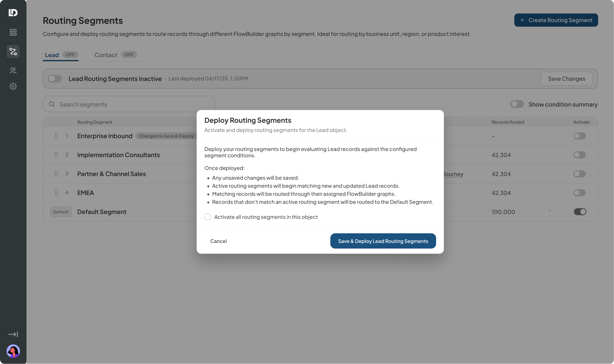This screenshot has width=614, height=364.
Task: Grab the drag handle for Implementation Consultants
Action: (56, 155)
